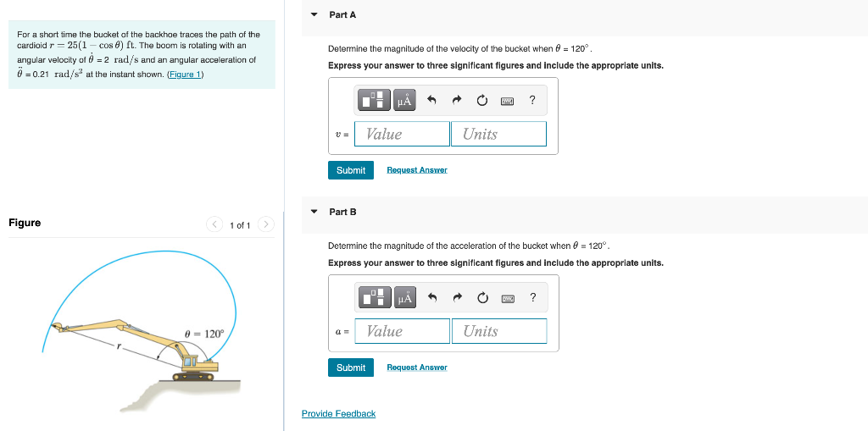The width and height of the screenshot is (868, 431).
Task: Request Answer link for Part B
Action: click(x=417, y=367)
